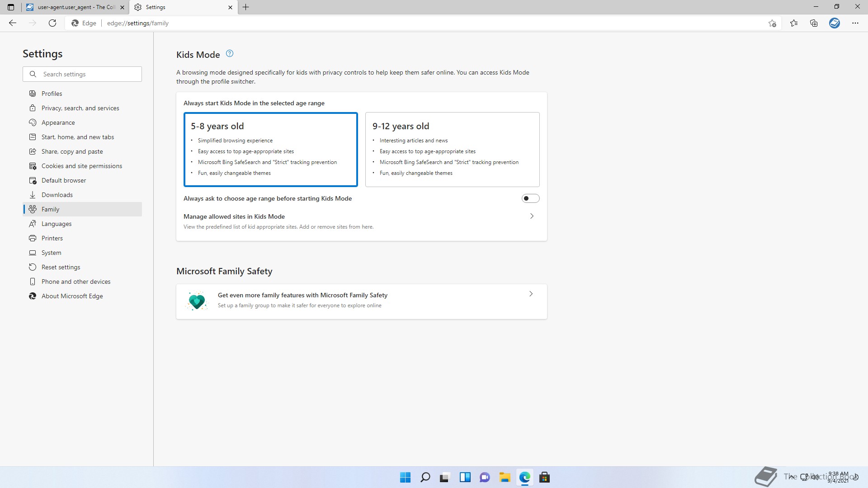Screen dimensions: 868x488
Task: Select the 9-12 years old age range
Action: (453, 150)
